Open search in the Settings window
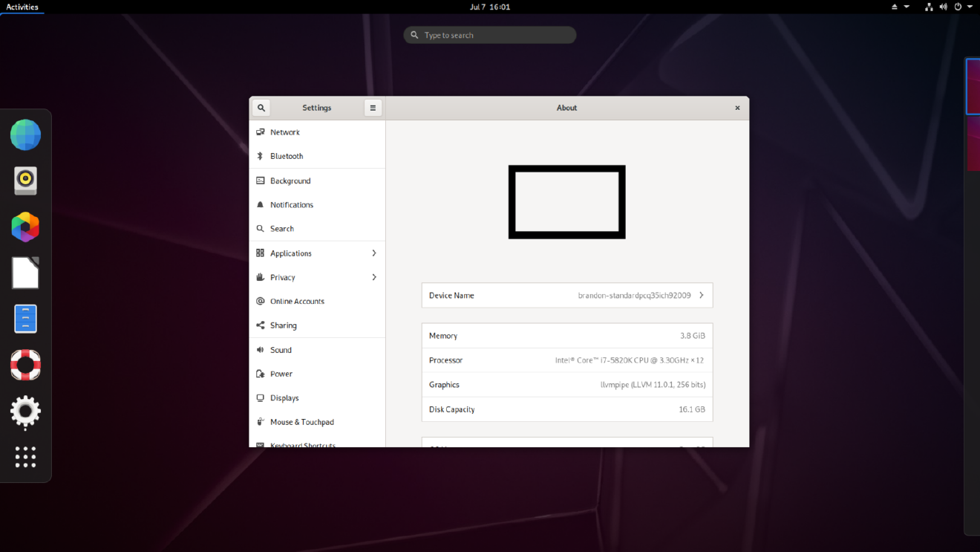980x552 pixels. click(261, 108)
